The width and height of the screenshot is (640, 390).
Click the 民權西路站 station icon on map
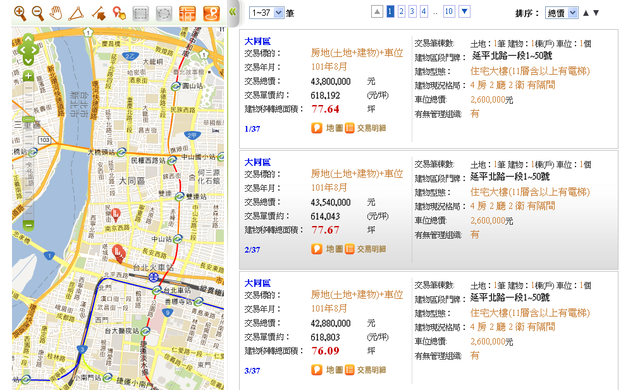[172, 160]
